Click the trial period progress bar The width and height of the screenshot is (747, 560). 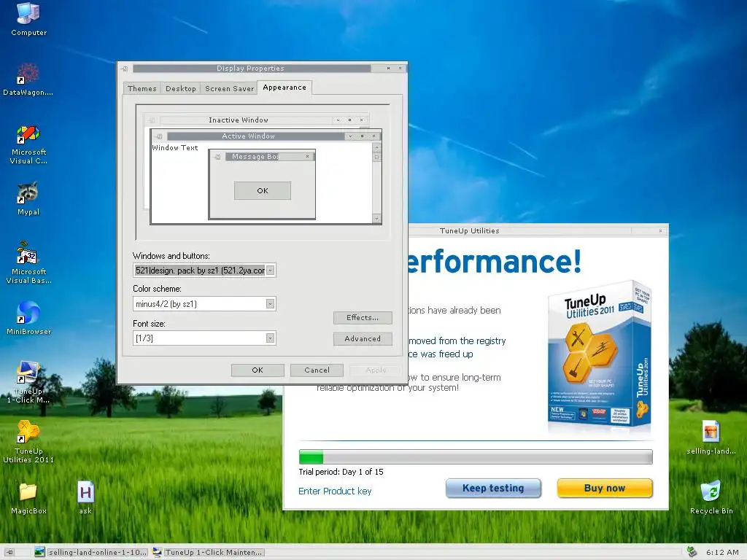point(476,456)
